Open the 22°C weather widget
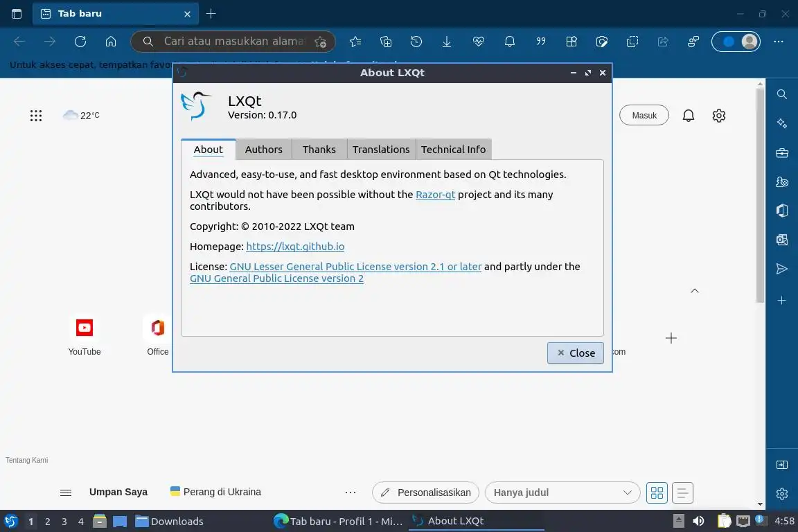Viewport: 798px width, 532px height. point(81,116)
